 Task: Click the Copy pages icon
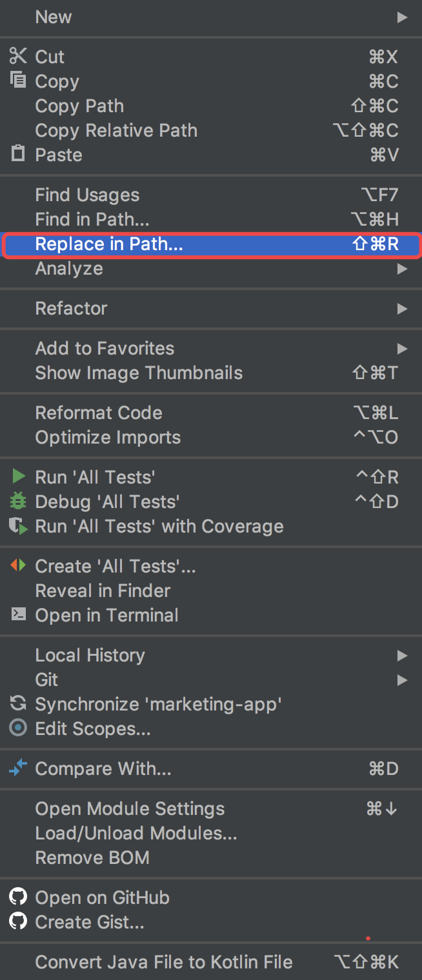(x=18, y=81)
